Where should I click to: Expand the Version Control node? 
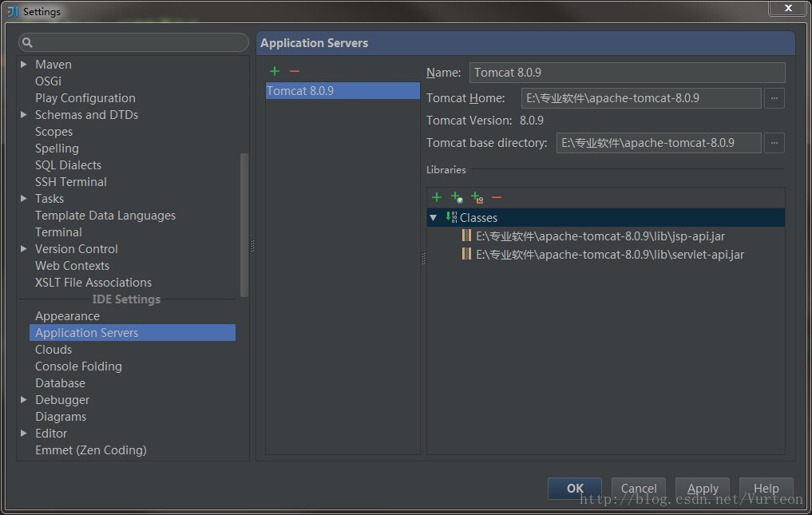pyautogui.click(x=24, y=248)
